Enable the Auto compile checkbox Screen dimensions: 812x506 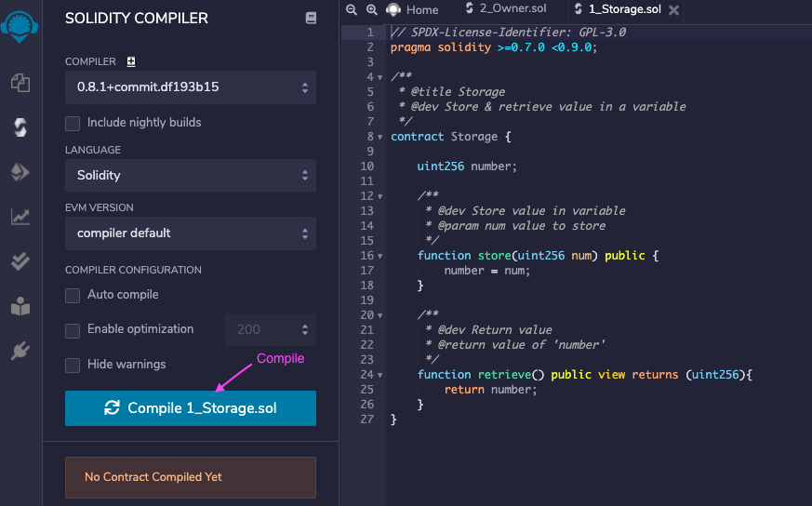click(x=73, y=295)
